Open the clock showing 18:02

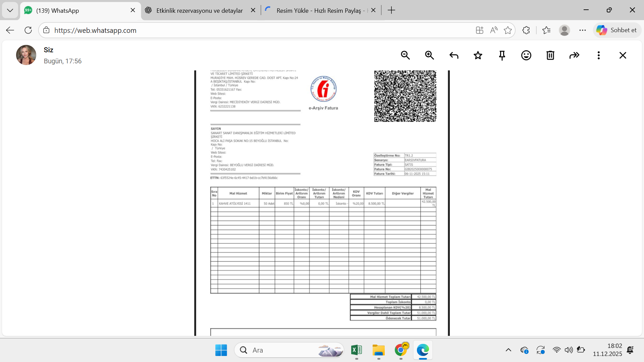pyautogui.click(x=607, y=350)
